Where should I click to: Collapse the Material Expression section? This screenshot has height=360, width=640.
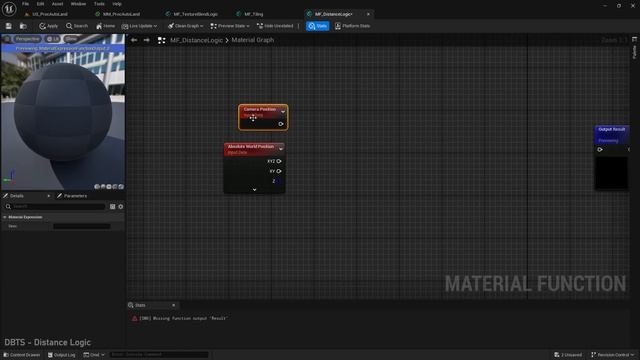point(5,217)
